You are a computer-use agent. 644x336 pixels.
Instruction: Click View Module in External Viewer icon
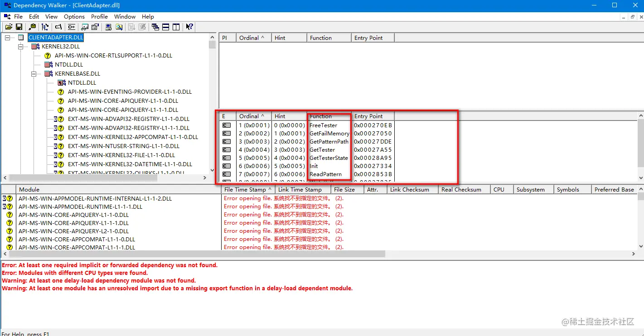85,27
